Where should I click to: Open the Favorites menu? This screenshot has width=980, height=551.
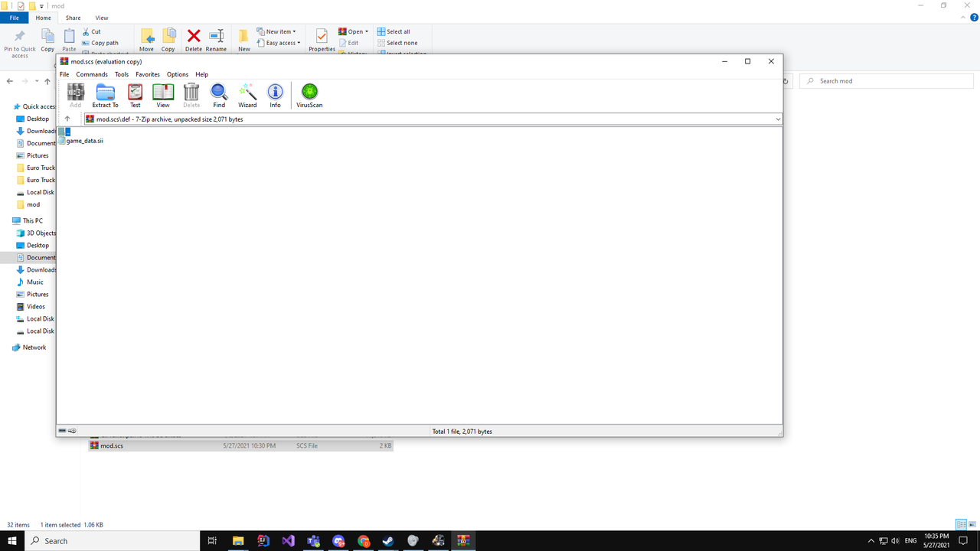coord(148,74)
